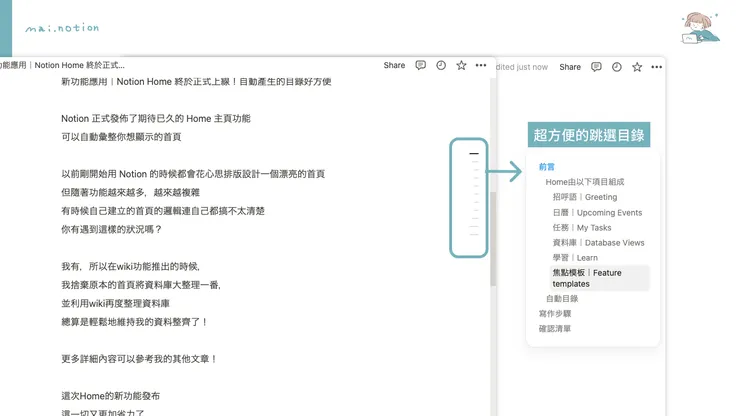Go to 任務 | My Tasks section
Image resolution: width=740 pixels, height=416 pixels.
pos(581,228)
